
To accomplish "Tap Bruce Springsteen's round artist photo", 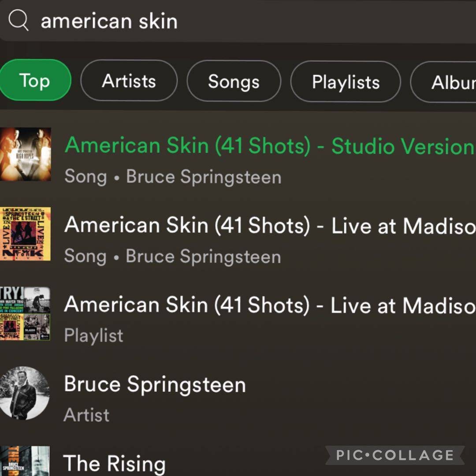I will tap(24, 393).
